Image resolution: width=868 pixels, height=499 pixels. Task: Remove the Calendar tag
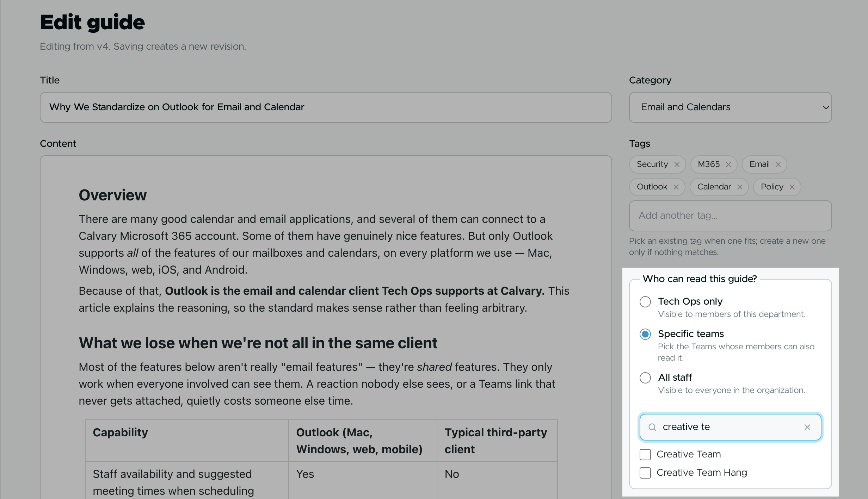coord(740,187)
